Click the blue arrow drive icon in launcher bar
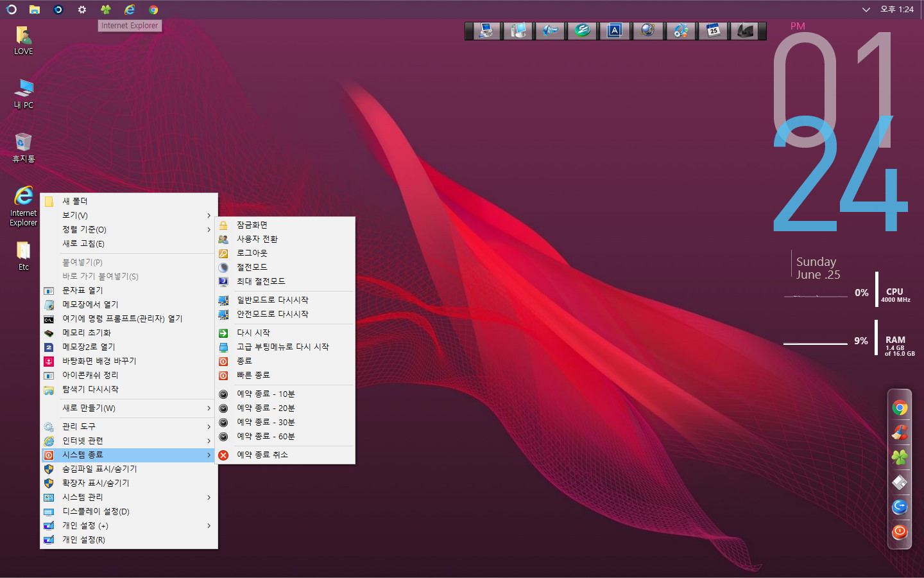Image resolution: width=924 pixels, height=578 pixels. [x=550, y=31]
